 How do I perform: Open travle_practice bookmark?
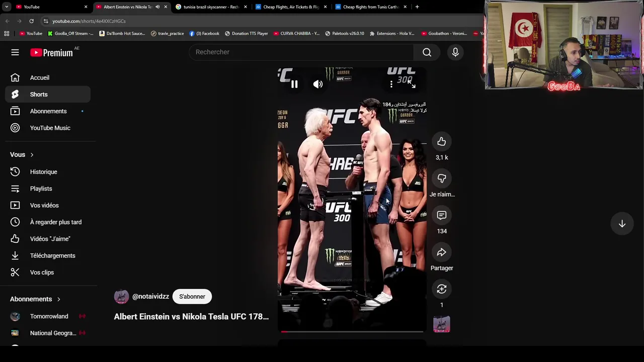click(x=168, y=34)
